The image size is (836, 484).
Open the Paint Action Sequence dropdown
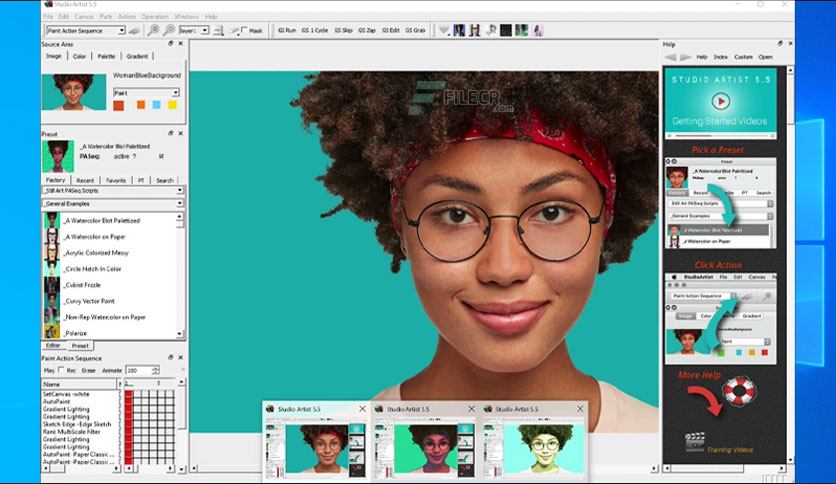(85, 30)
